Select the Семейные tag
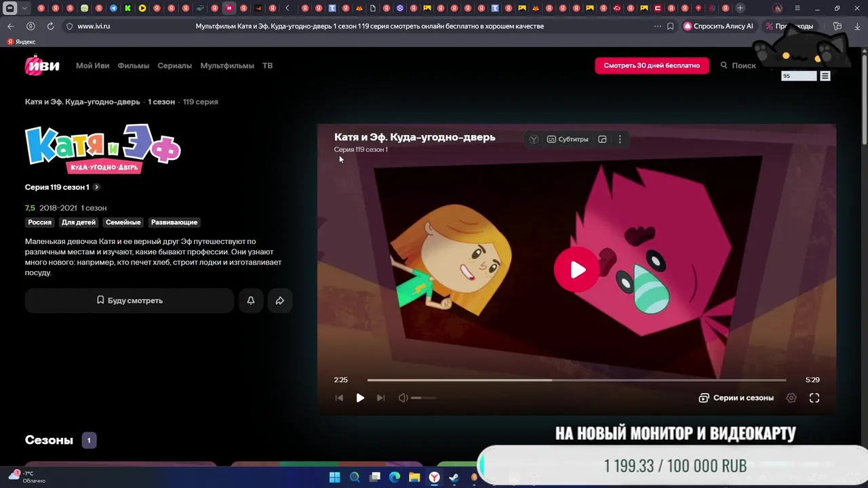Image resolution: width=868 pixels, height=488 pixels. tap(123, 222)
